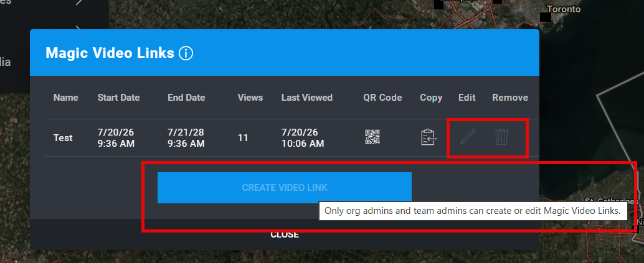Open the Magic Video Links info icon
The width and height of the screenshot is (644, 263).
click(186, 53)
